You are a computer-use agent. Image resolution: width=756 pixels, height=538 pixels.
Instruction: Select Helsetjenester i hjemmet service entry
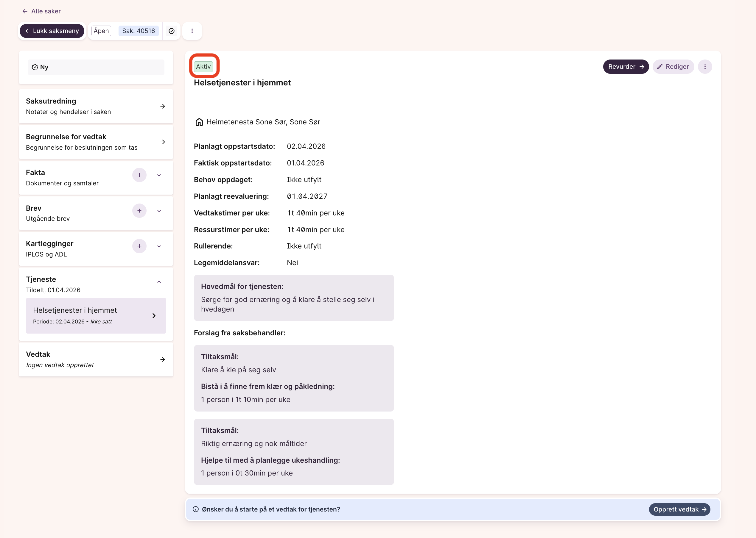pyautogui.click(x=96, y=315)
